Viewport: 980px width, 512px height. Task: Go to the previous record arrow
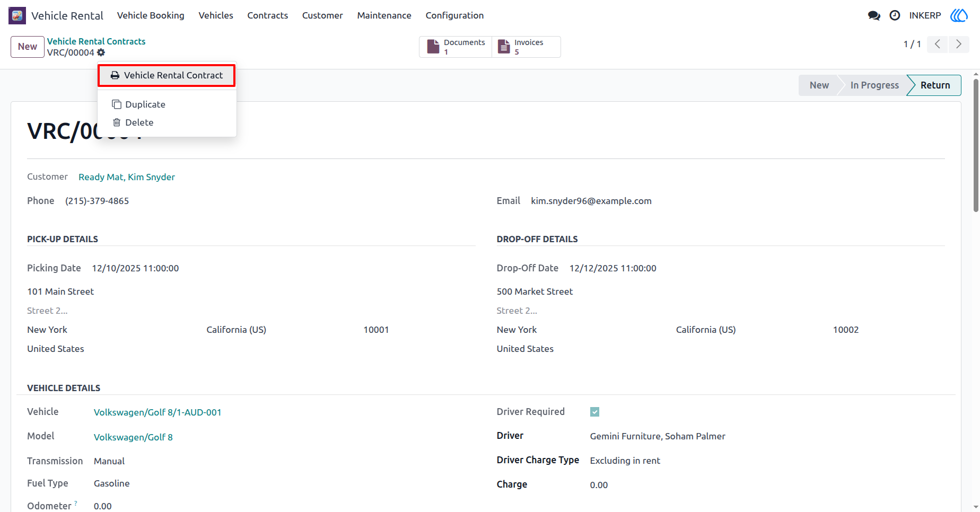tap(938, 44)
